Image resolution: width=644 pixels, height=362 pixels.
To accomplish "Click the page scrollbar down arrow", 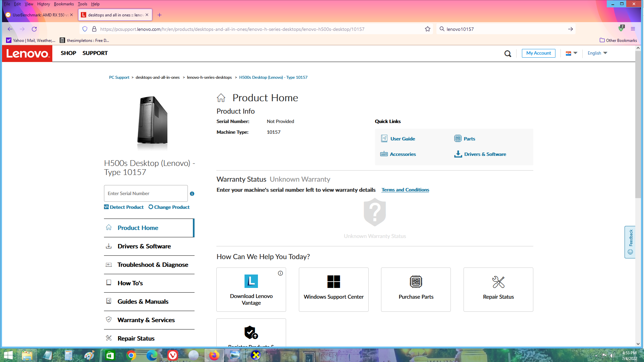I will coord(638,344).
